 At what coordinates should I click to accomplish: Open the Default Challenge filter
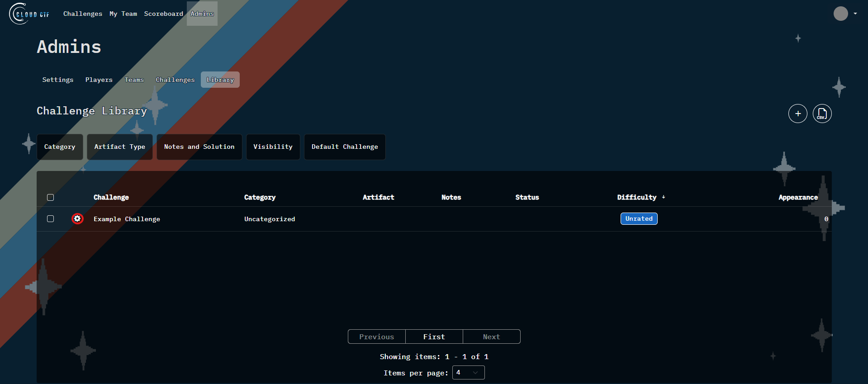[x=345, y=147]
